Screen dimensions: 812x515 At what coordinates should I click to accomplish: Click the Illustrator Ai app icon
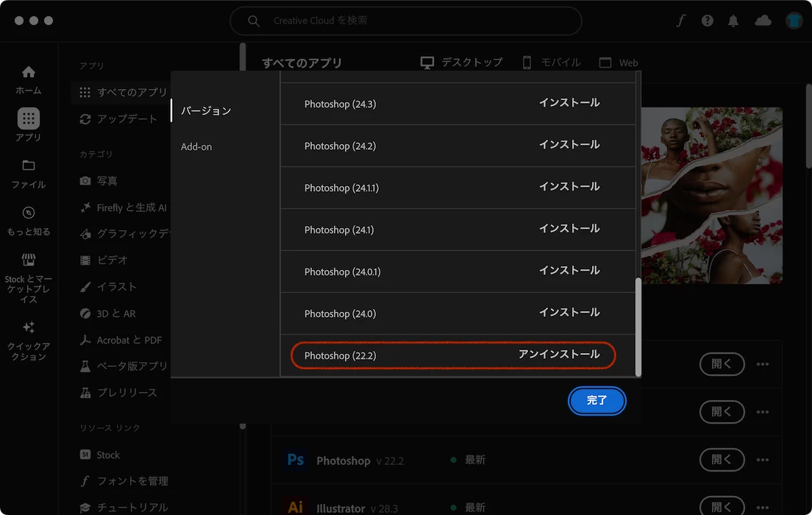296,507
